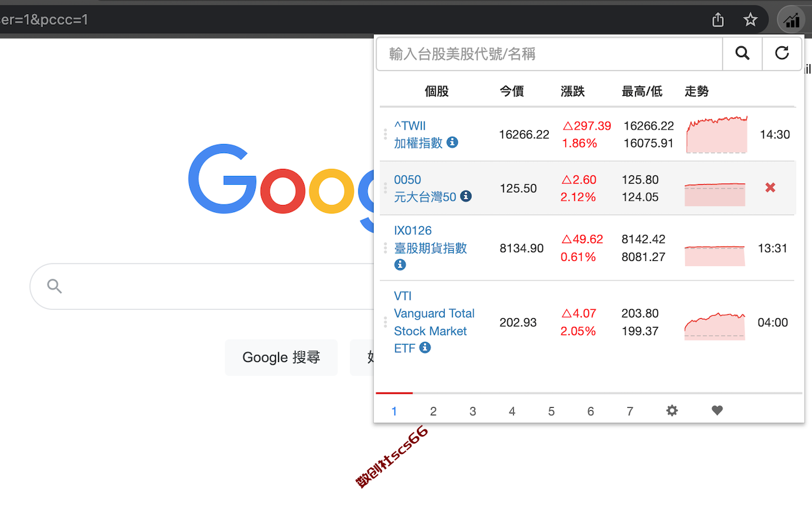Open info icon next to 元大台灣50
812x508 pixels.
(x=466, y=196)
